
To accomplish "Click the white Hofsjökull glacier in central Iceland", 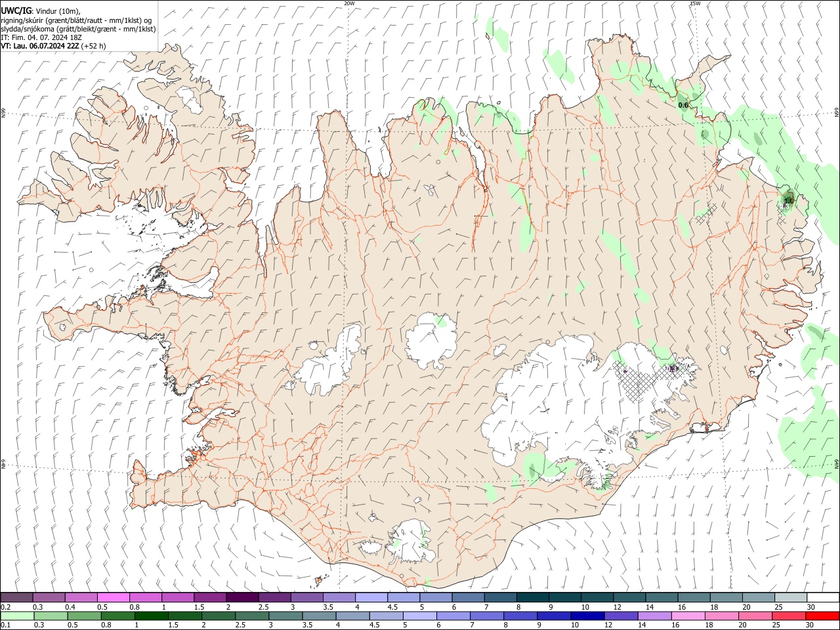I will point(431,341).
